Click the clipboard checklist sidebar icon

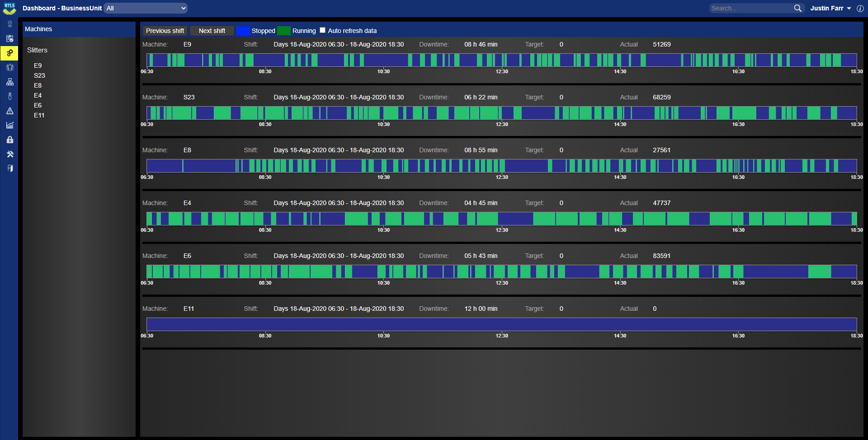(x=9, y=38)
